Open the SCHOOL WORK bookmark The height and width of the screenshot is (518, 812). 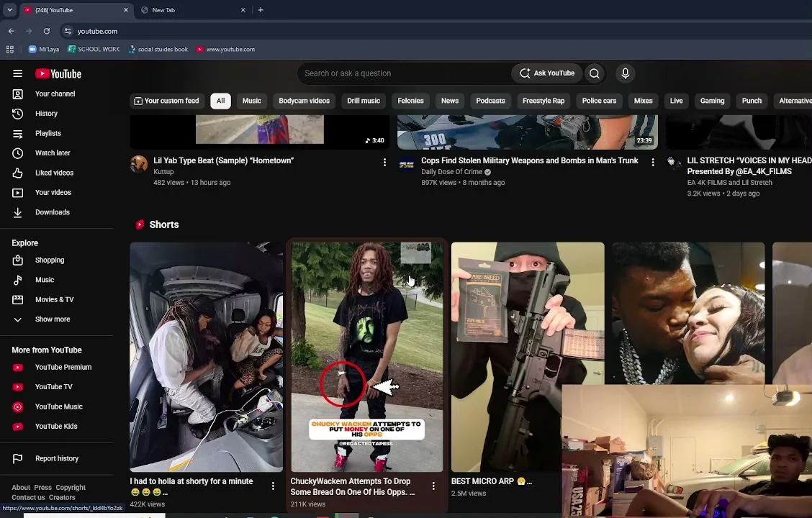94,49
